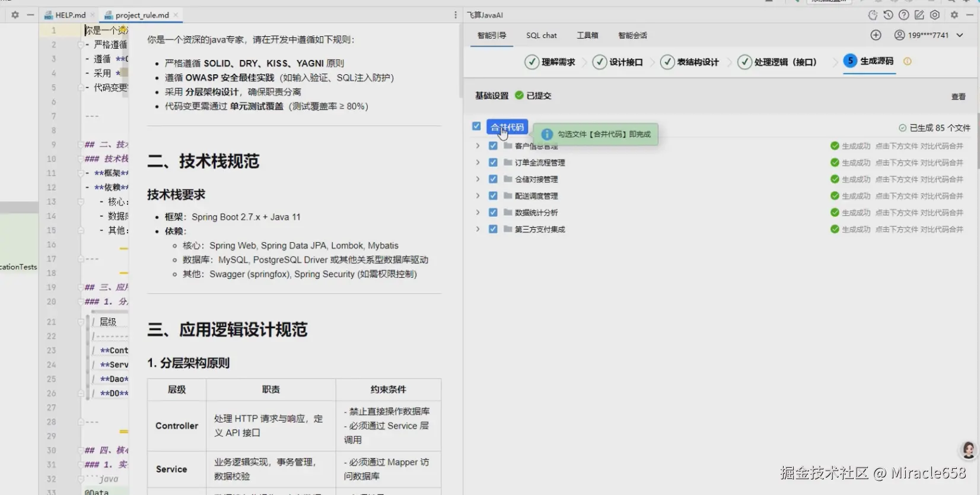The height and width of the screenshot is (495, 980).
Task: Click the 基础设置 label
Action: coord(492,96)
